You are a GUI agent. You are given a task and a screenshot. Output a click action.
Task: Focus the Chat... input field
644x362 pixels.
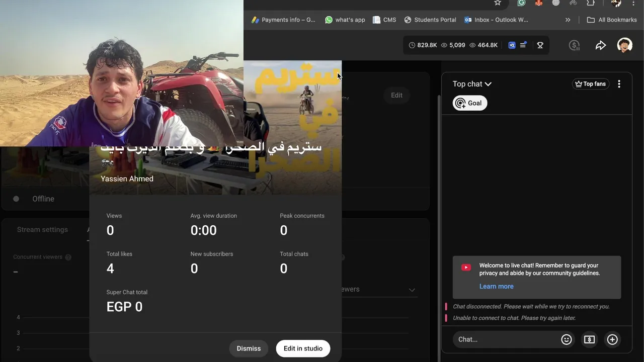[x=505, y=339]
